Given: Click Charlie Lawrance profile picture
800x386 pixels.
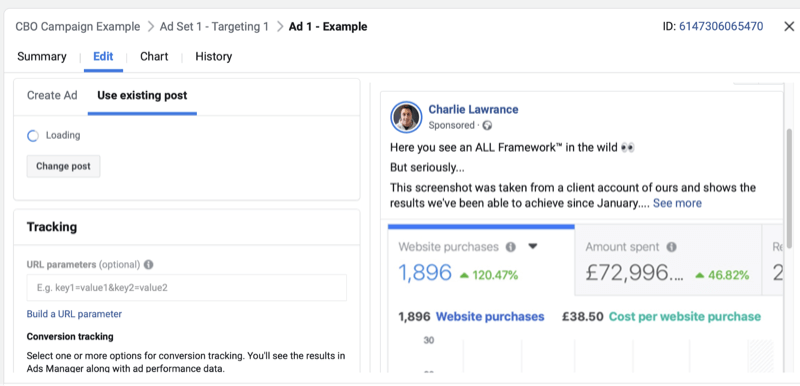Looking at the screenshot, I should point(406,117).
